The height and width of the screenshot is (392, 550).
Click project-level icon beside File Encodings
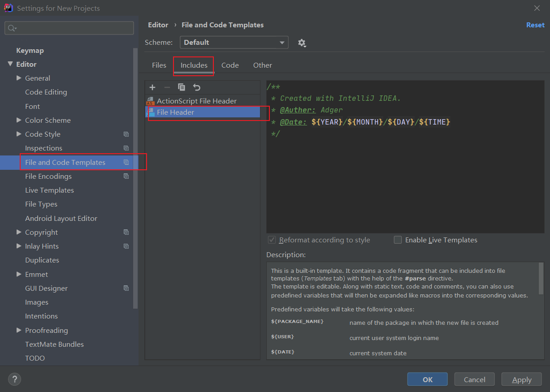126,177
